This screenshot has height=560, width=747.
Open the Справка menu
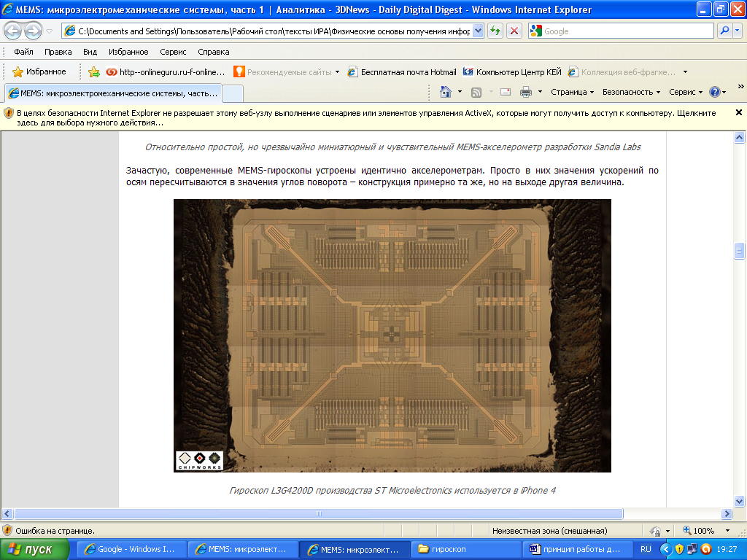[214, 52]
